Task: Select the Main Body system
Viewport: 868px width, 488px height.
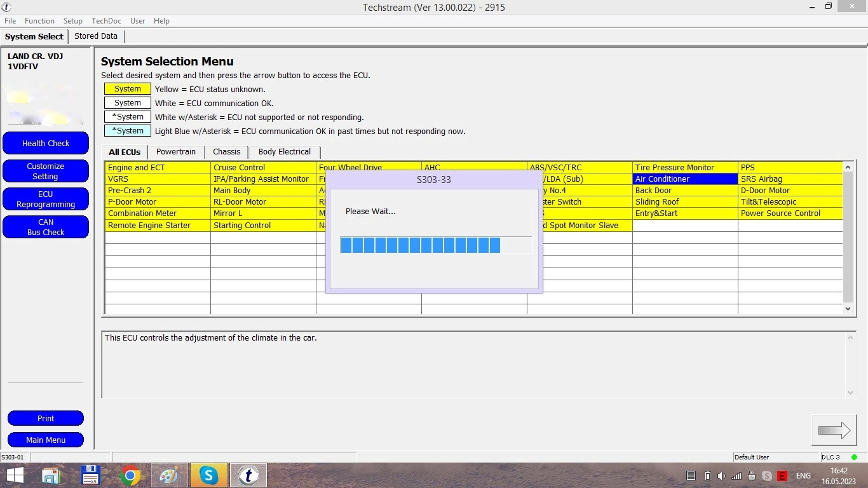Action: [x=263, y=191]
